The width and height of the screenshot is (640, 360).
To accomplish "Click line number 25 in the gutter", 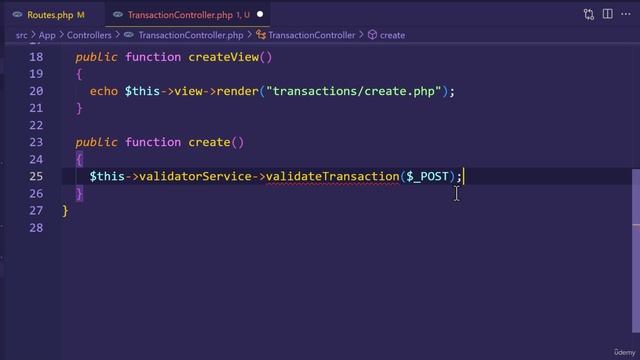I will point(36,176).
